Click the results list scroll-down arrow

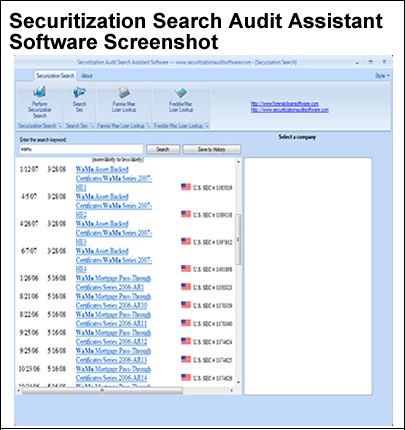pos(238,382)
